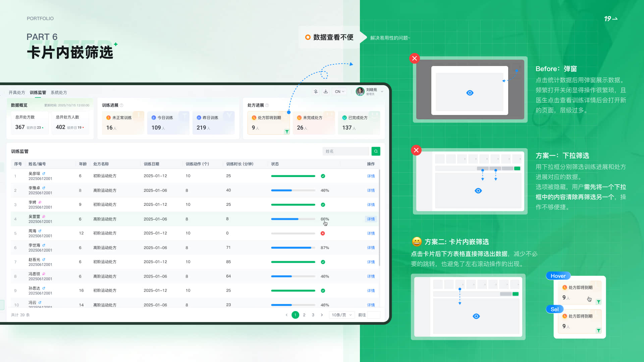Click red failed status icon for 周海
This screenshot has height=362, width=644.
pos(323,233)
